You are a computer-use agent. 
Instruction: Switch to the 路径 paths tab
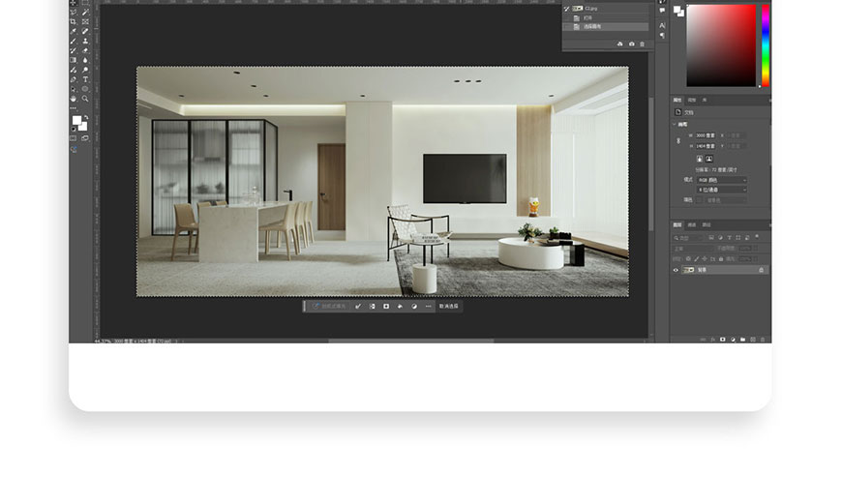[x=706, y=224]
